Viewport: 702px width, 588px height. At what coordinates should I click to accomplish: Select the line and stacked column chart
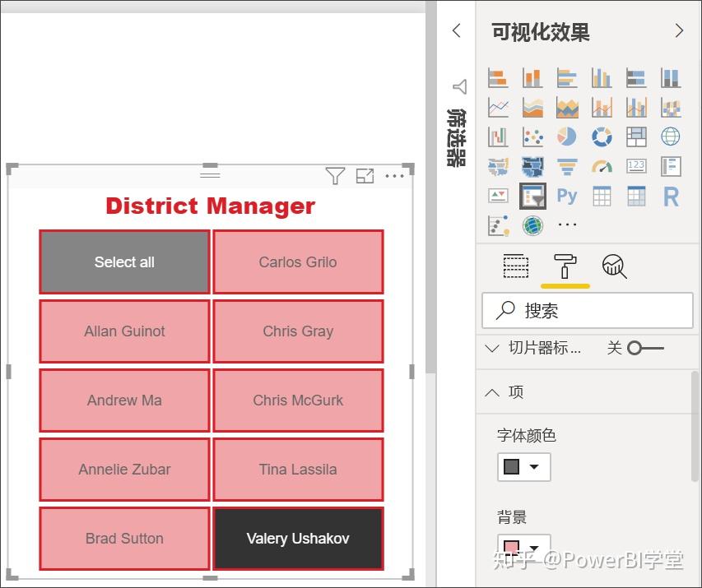click(x=602, y=108)
